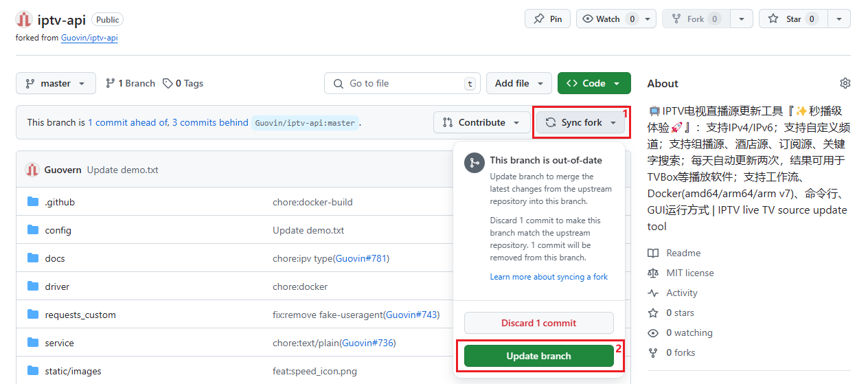The width and height of the screenshot is (868, 384).
Task: Open the master branch dropdown
Action: [x=56, y=83]
